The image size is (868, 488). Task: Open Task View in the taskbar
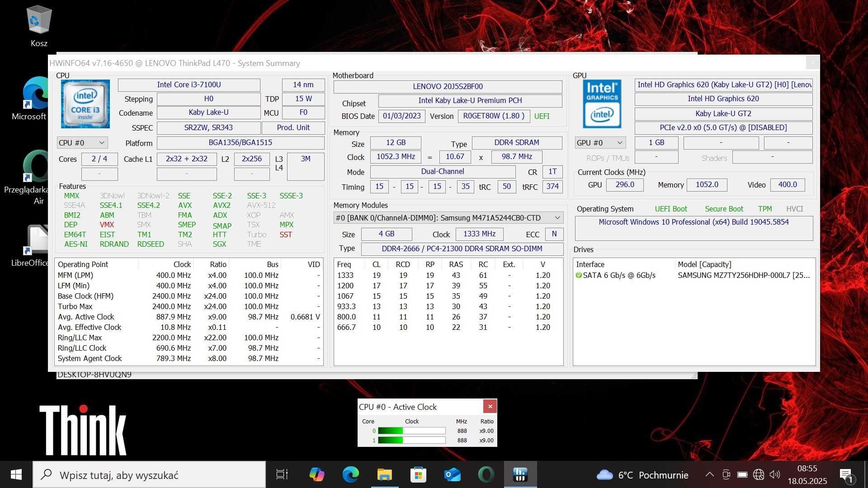282,474
